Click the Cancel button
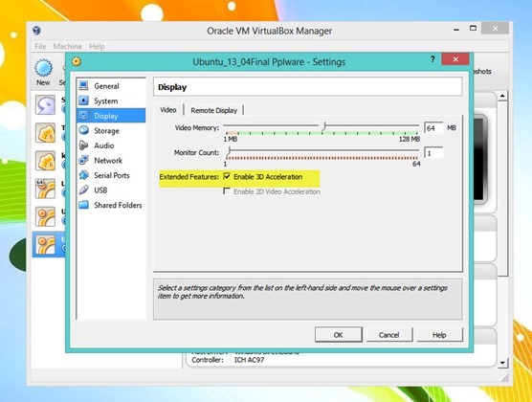532x402 pixels. (x=388, y=335)
